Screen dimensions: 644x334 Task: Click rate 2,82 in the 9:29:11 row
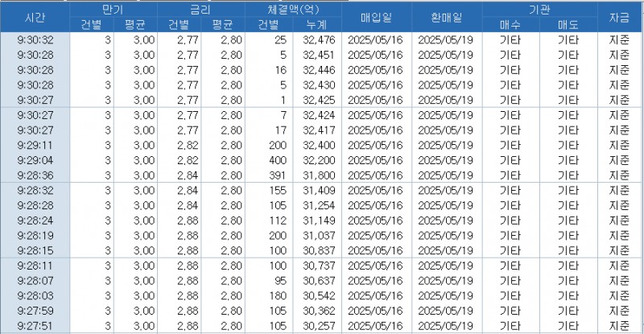(188, 146)
